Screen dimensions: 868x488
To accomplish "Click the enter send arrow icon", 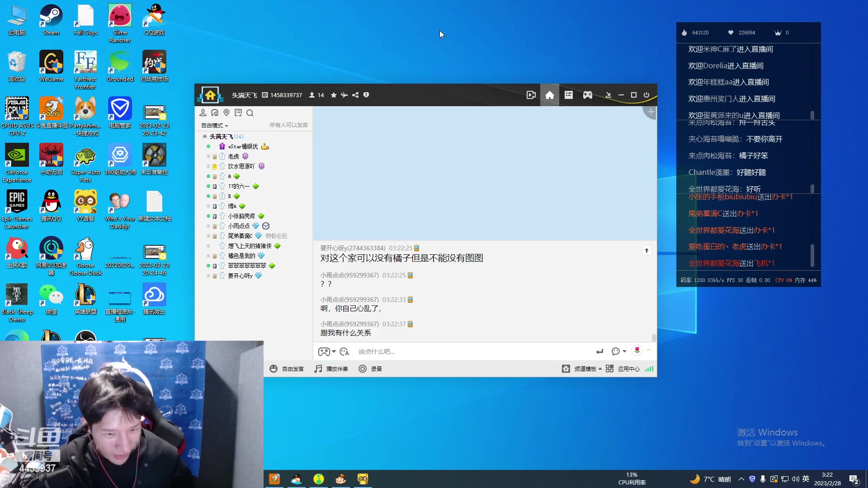I will [x=599, y=352].
